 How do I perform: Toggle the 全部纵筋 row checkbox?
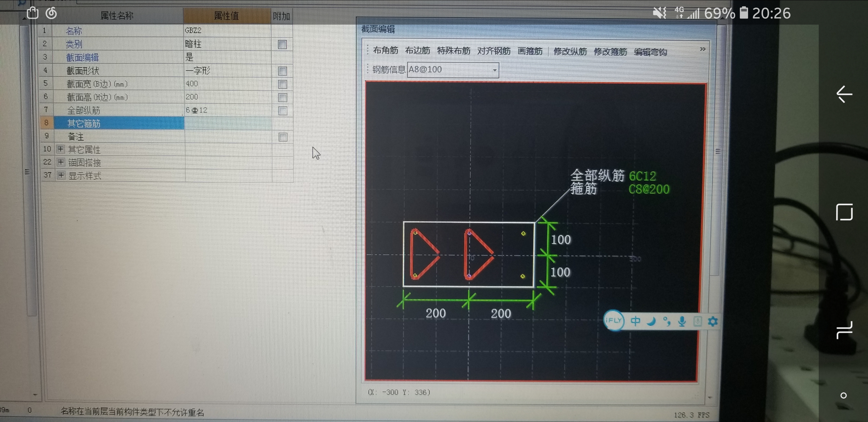coord(282,111)
